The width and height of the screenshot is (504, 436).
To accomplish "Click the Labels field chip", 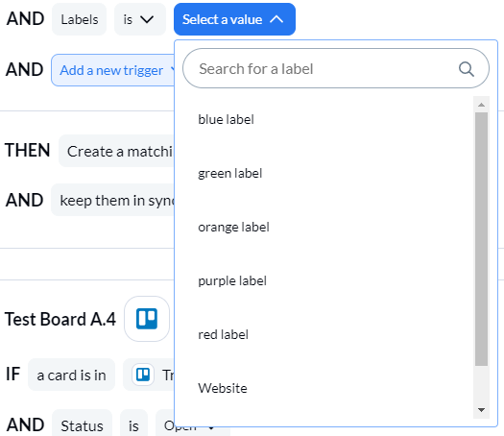I will [x=80, y=19].
